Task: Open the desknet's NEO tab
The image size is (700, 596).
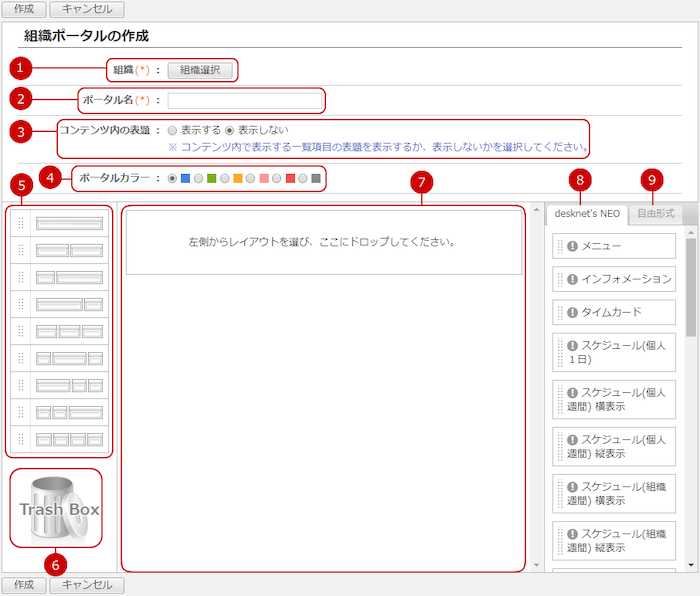Action: [588, 213]
